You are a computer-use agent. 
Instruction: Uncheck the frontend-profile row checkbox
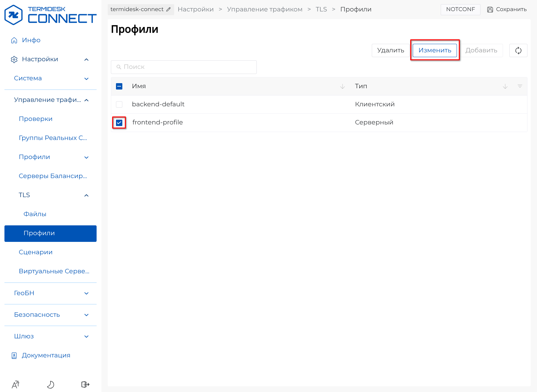click(x=119, y=123)
